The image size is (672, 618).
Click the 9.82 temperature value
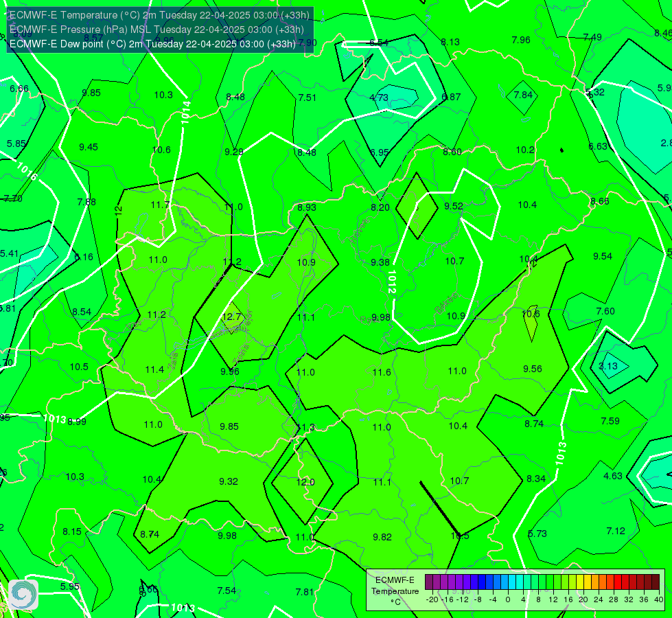click(x=382, y=537)
